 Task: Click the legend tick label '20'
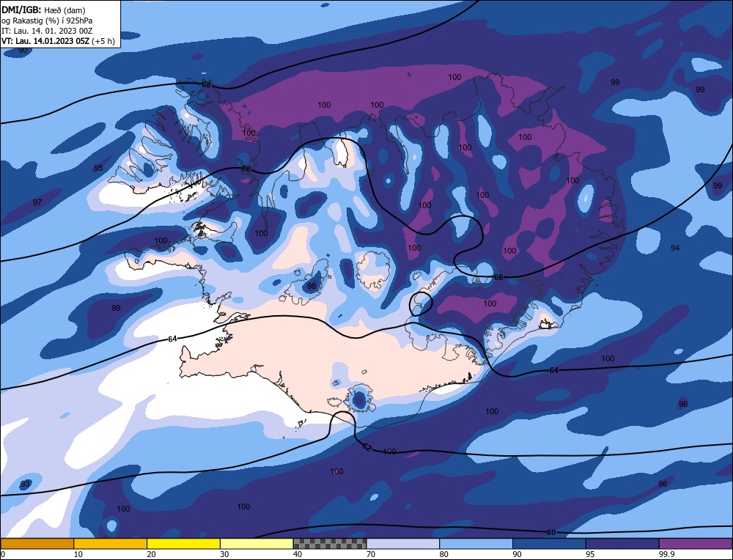pyautogui.click(x=151, y=554)
